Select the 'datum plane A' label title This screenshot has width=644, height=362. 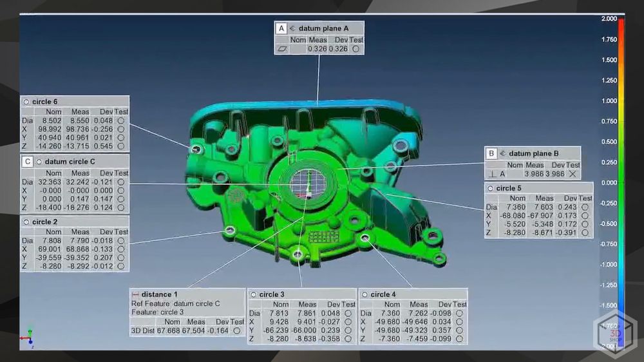click(324, 28)
